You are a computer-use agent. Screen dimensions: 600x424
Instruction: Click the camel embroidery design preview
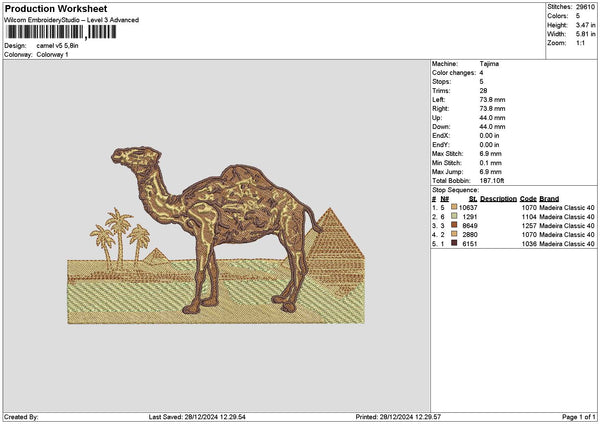(x=216, y=235)
